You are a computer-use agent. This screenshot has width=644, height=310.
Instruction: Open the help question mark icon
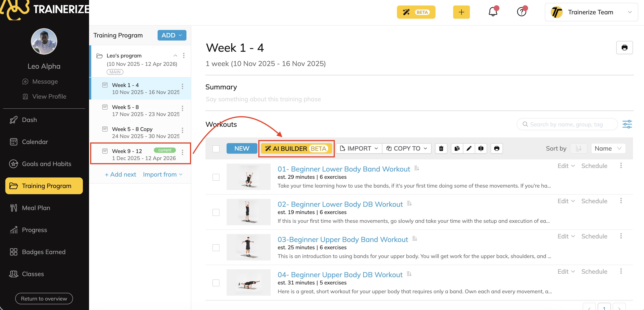(x=521, y=12)
